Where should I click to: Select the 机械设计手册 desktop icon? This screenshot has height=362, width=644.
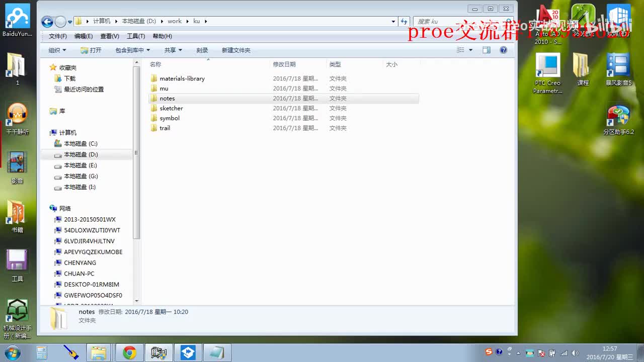pos(17,320)
